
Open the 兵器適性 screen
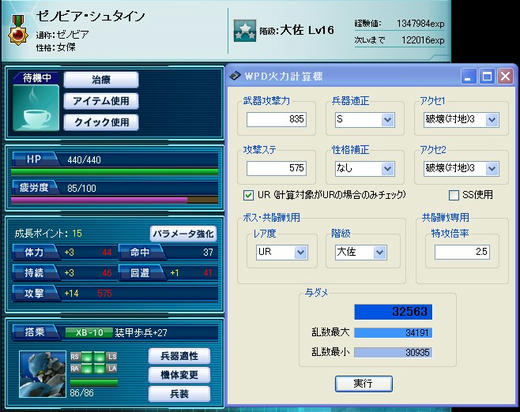pyautogui.click(x=179, y=356)
